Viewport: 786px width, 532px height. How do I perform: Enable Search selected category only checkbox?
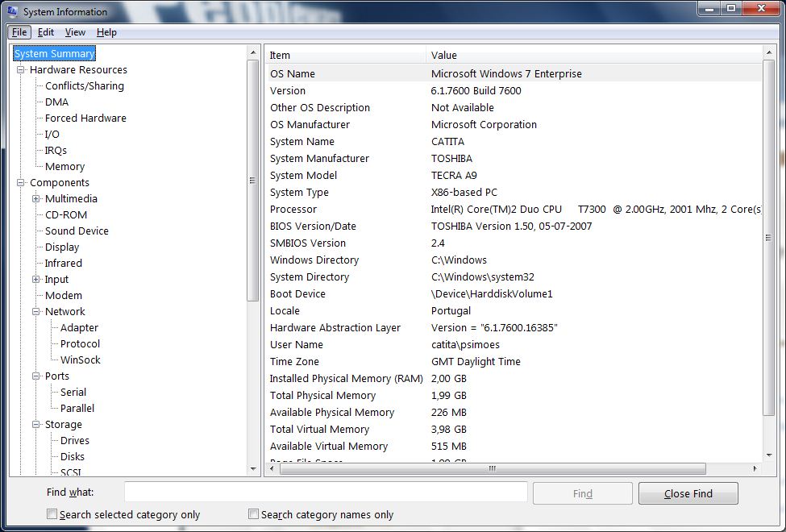point(52,514)
